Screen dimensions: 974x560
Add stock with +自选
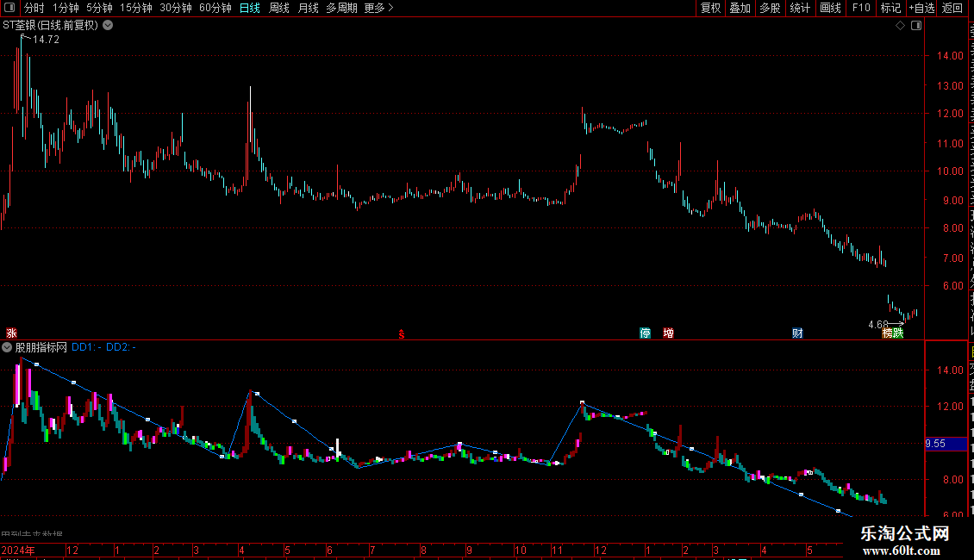921,8
